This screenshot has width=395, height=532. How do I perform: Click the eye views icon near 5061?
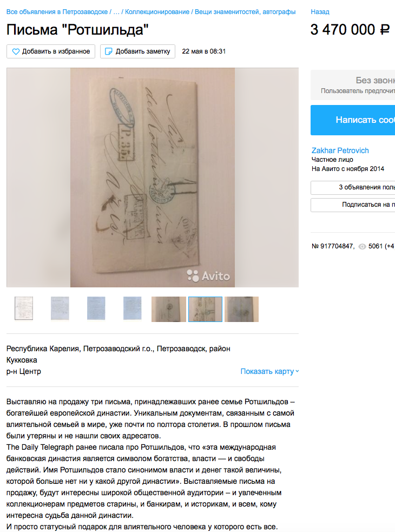coord(362,246)
